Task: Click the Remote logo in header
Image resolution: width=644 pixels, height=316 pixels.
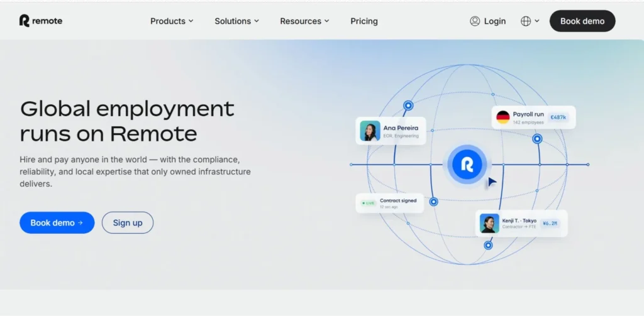Action: 41,21
